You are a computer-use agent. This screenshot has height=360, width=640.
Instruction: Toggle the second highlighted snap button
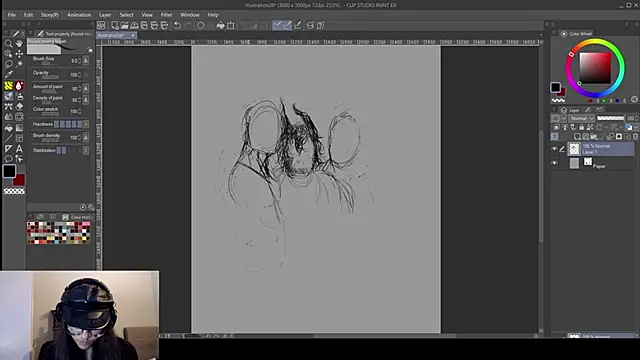tap(287, 25)
